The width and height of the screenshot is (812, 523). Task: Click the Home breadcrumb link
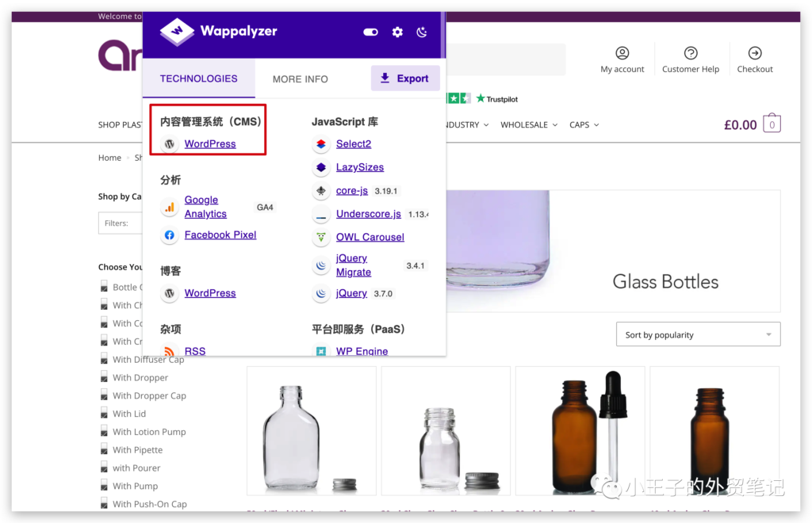(109, 158)
